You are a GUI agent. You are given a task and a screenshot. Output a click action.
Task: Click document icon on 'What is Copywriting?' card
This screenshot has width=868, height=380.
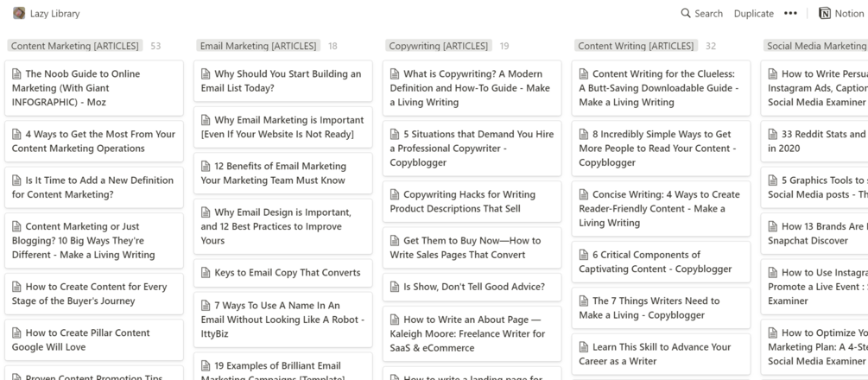coord(396,74)
